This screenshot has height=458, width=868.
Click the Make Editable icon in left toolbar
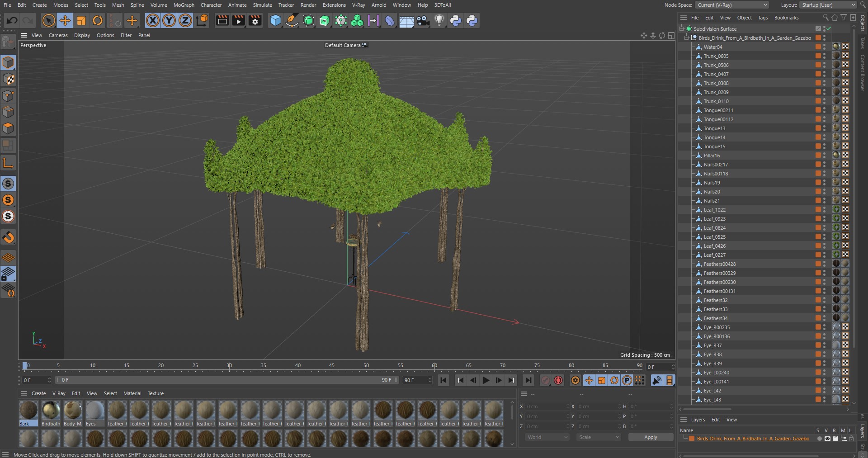[x=8, y=42]
